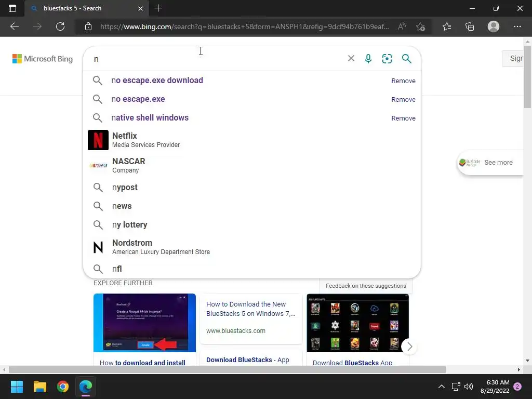This screenshot has height=399, width=532.
Task: Open File Explorer from the taskbar
Action: [x=39, y=387]
